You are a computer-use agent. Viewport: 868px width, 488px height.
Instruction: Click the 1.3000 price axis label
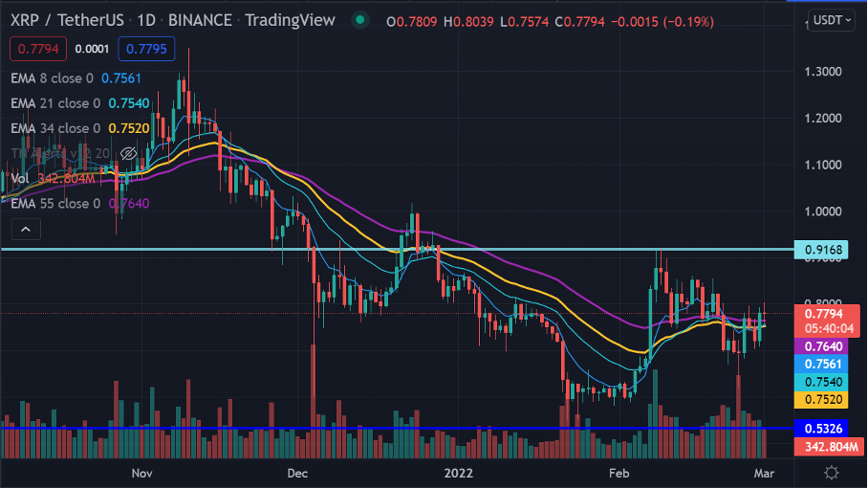click(x=823, y=72)
